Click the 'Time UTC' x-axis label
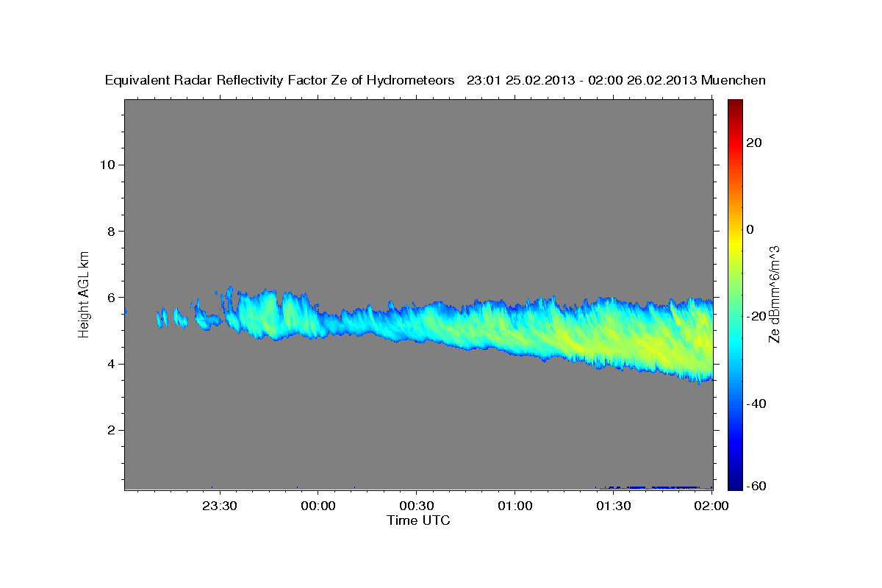882x588 pixels. point(418,520)
